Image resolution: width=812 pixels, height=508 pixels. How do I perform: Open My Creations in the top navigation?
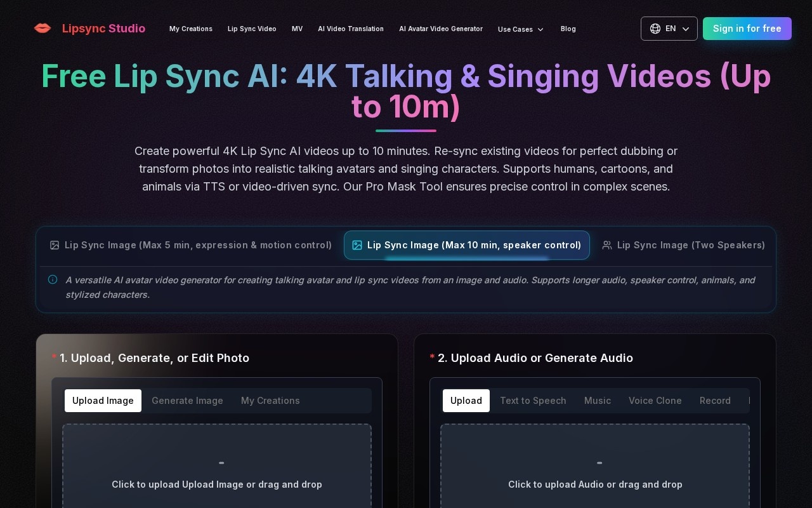(191, 29)
